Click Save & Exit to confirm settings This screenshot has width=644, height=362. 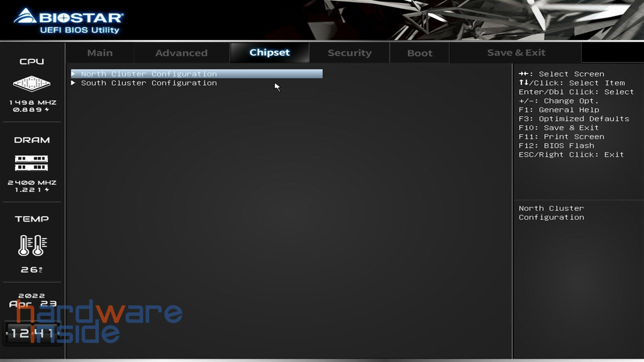[517, 52]
